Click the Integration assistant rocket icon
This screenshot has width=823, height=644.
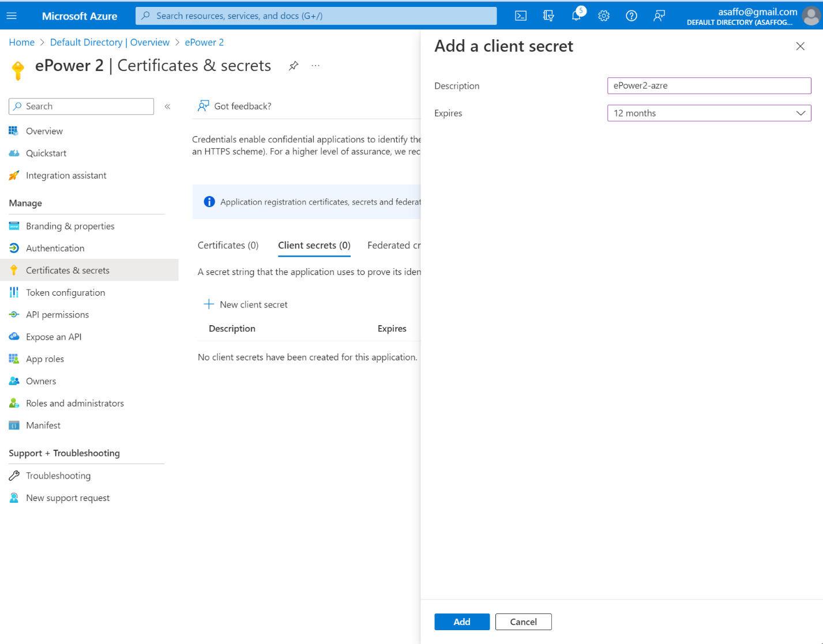tap(14, 175)
